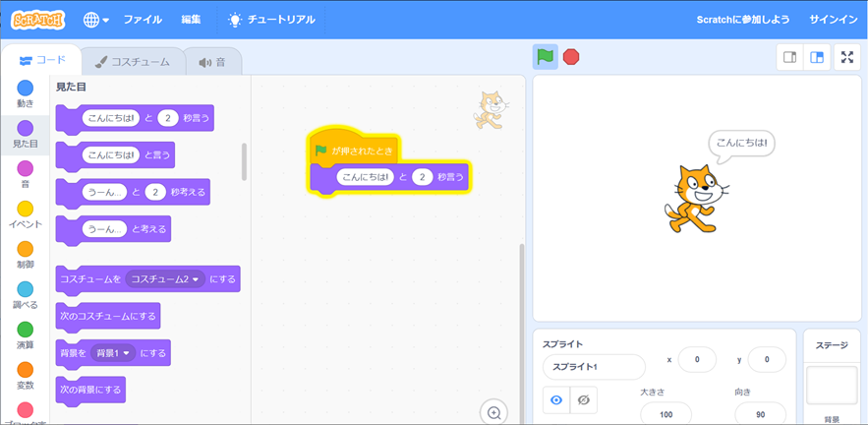Click the 向き value field 90

click(761, 414)
